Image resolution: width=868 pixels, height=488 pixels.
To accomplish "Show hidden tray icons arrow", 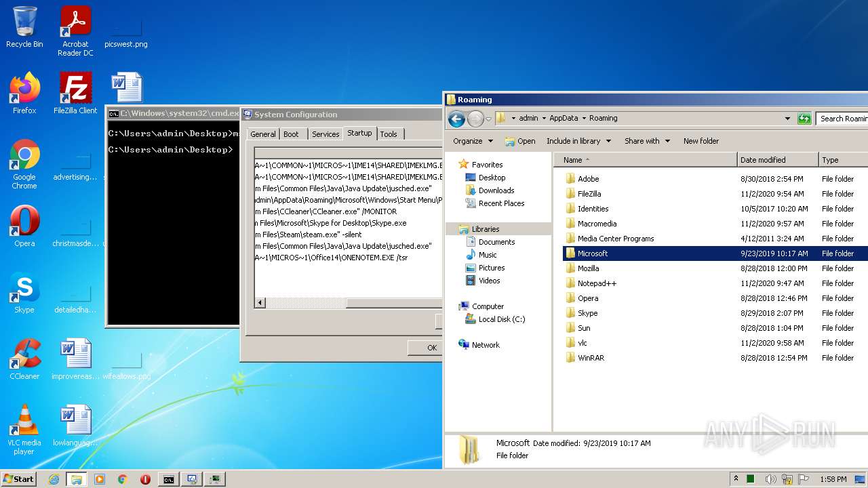I will pos(736,479).
